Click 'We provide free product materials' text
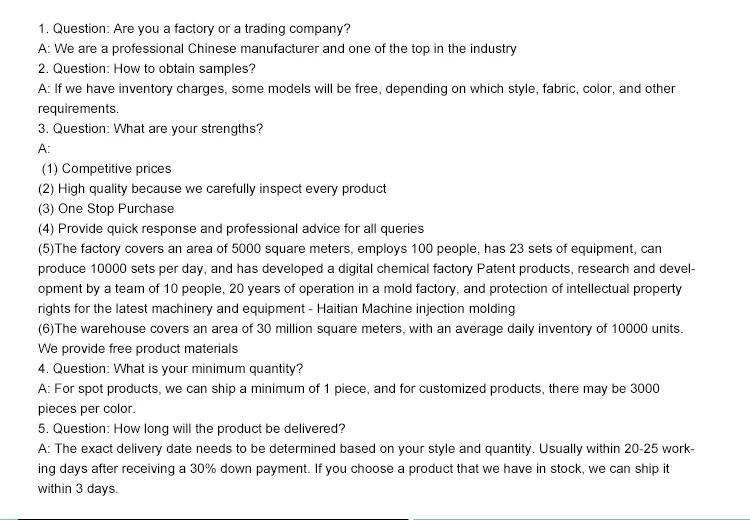Viewport: 750px width, 520px height. [138, 348]
